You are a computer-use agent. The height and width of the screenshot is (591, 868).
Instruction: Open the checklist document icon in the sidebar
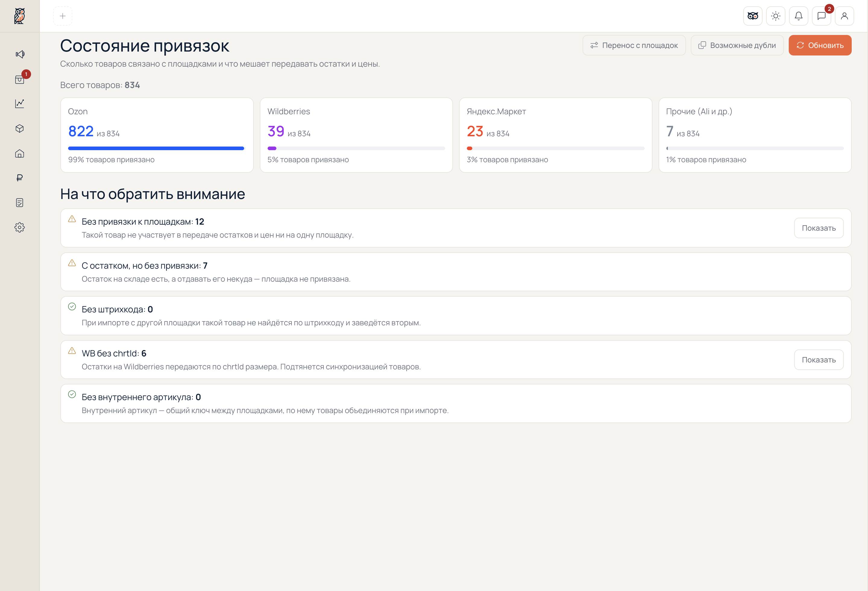tap(20, 203)
